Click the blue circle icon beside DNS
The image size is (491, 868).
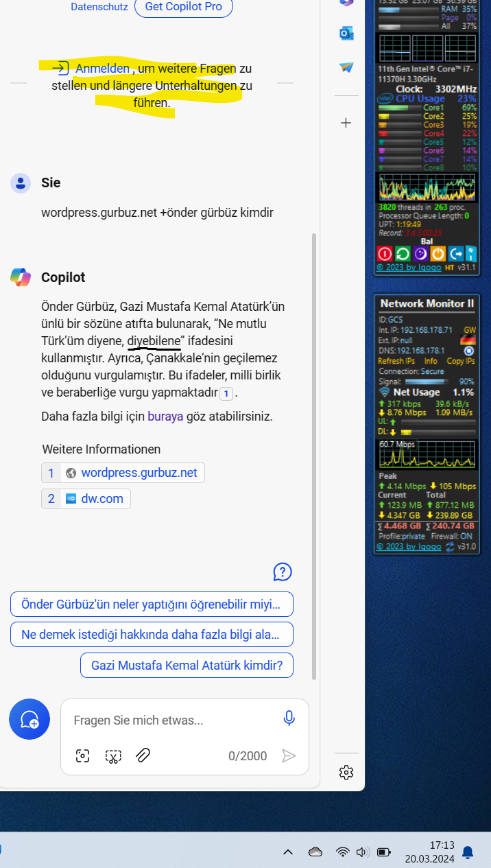[x=469, y=351]
